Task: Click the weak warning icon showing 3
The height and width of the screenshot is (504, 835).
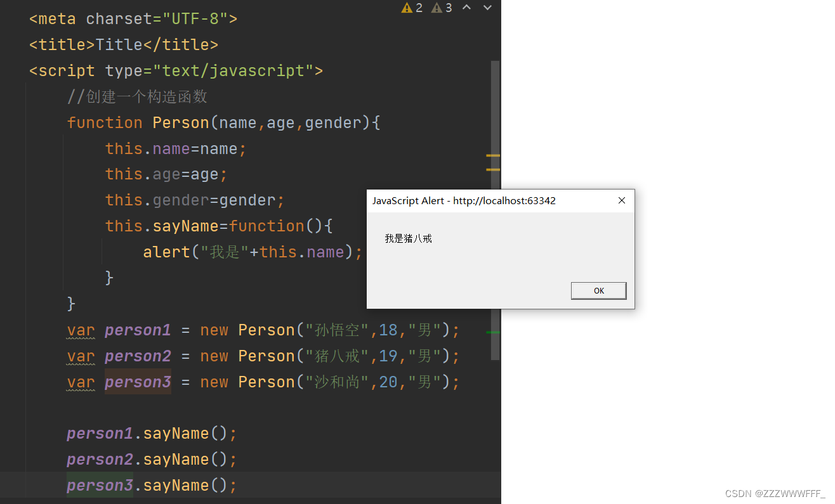Action: (x=437, y=8)
